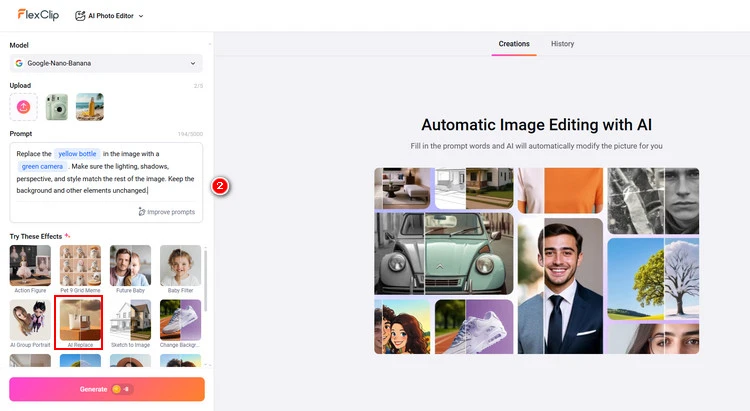Click the 'yellow bottle' tag in prompt

click(x=77, y=154)
